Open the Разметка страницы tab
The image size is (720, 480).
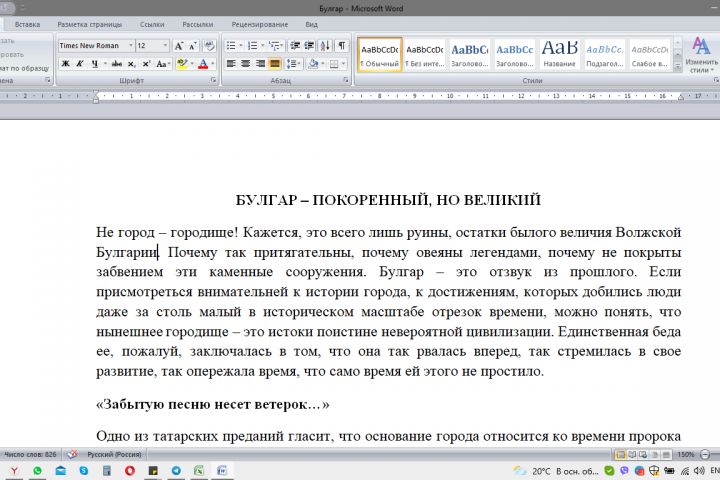[x=90, y=24]
